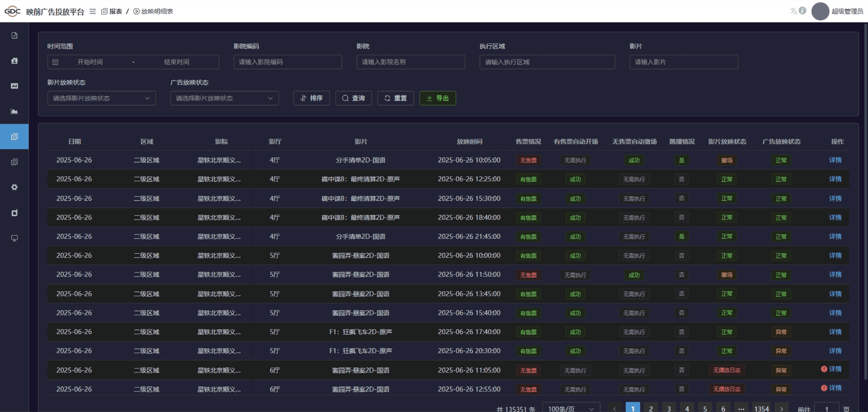Open 详情 for 12:25:00 碟中谍8 row
Viewport: 868px width, 412px height.
pyautogui.click(x=835, y=179)
